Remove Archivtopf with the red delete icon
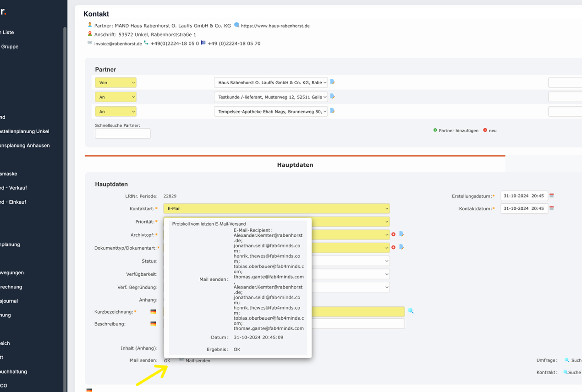The width and height of the screenshot is (582, 392). (393, 234)
